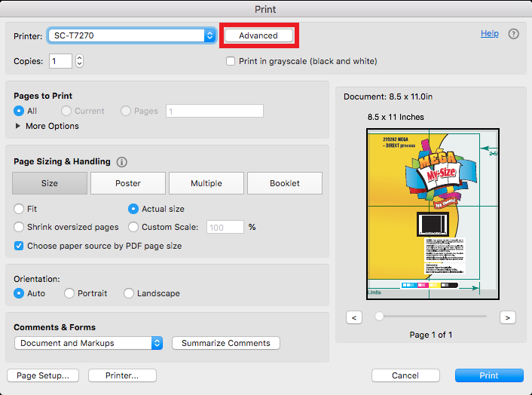Viewport: 532px width, 395px height.
Task: Click the document preview thumbnail
Action: tap(433, 214)
